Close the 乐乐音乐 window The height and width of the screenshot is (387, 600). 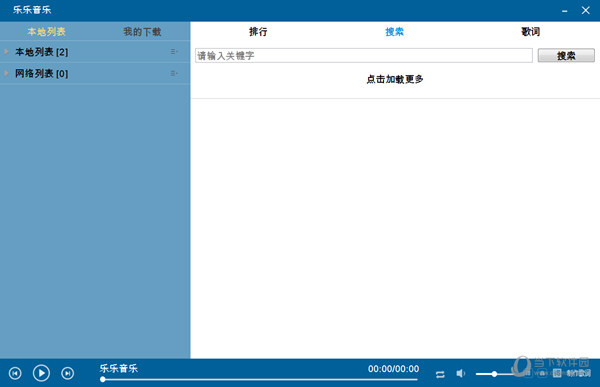click(x=585, y=10)
